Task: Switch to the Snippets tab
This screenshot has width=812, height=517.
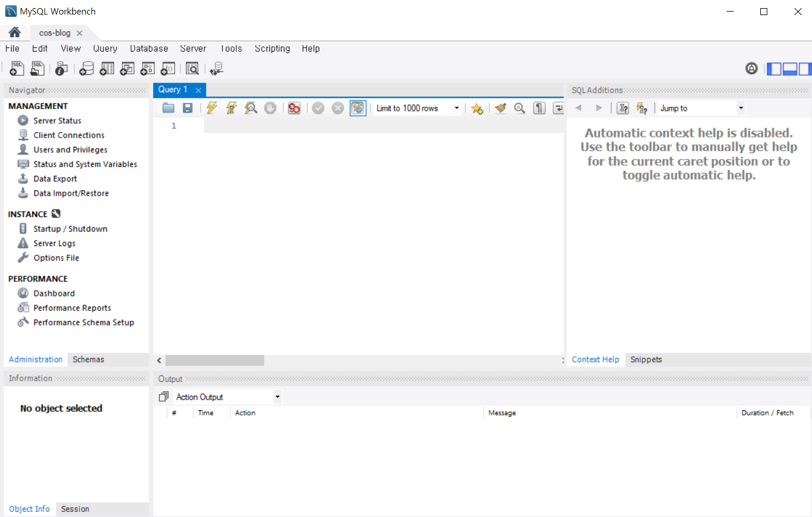Action: [646, 360]
